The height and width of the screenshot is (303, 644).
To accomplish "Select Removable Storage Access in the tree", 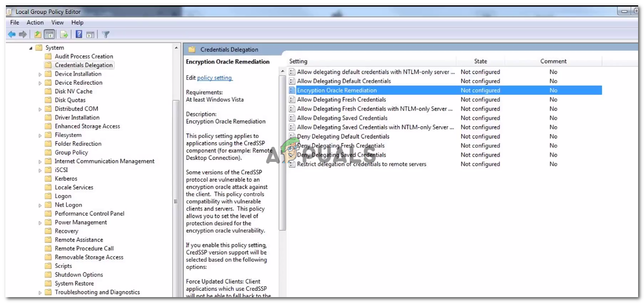I will (x=89, y=257).
